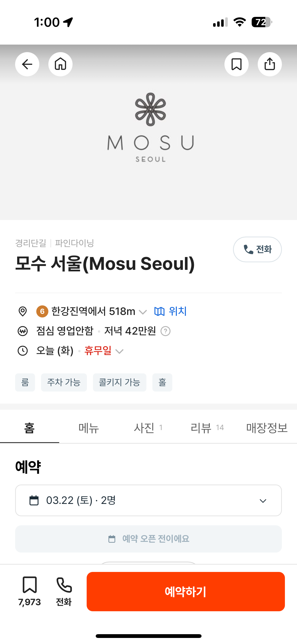This screenshot has width=297, height=644.
Task: Open the 매장정보 tab
Action: 267,428
